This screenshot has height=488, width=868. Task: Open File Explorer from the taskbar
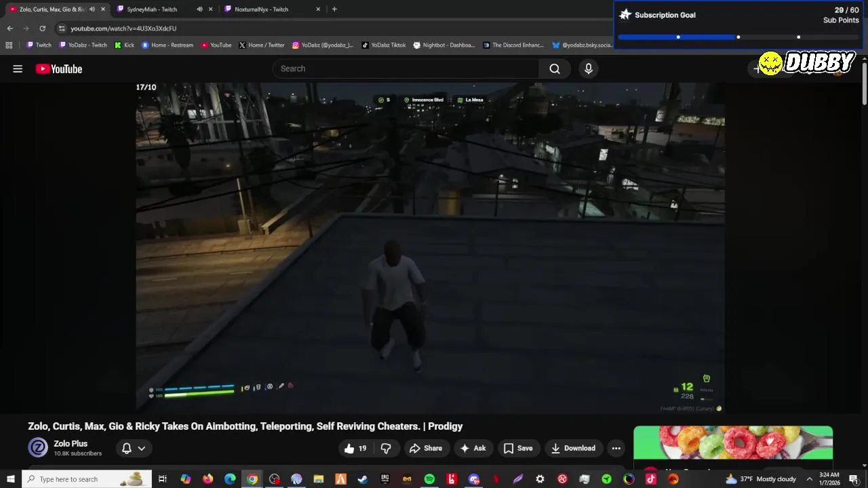(x=318, y=479)
